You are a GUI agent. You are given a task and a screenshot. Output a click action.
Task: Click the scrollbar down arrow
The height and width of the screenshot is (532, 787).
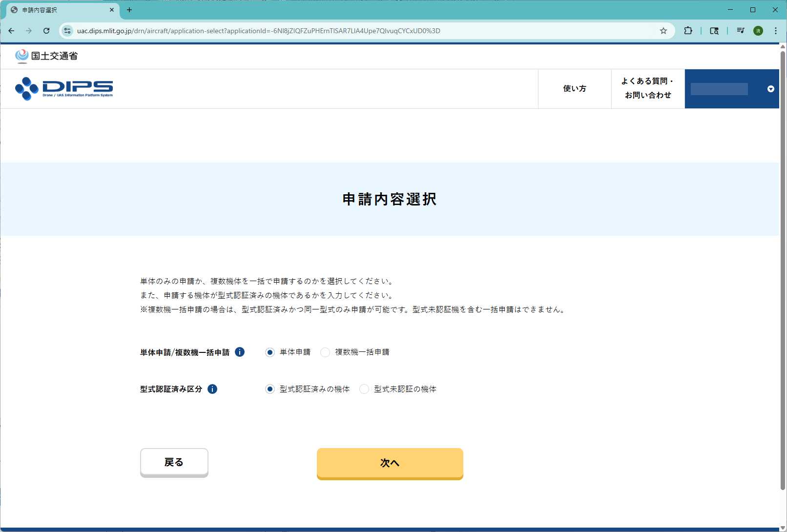click(783, 528)
